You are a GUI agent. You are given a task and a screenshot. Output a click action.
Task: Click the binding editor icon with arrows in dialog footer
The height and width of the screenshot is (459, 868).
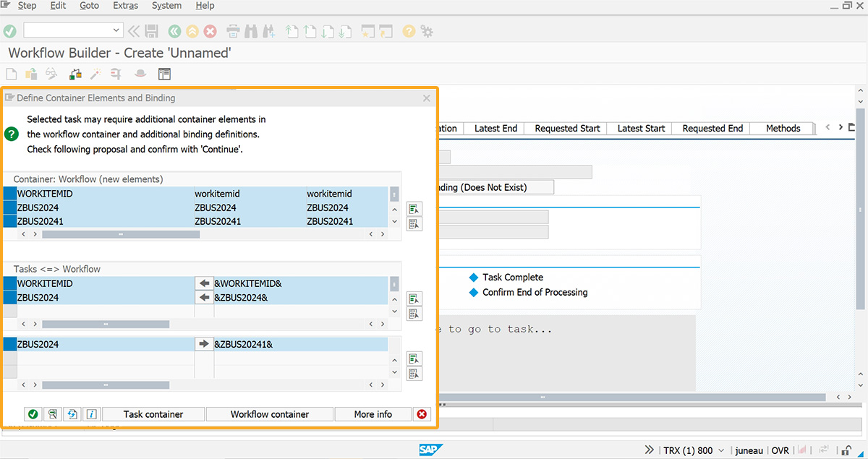[x=72, y=414]
